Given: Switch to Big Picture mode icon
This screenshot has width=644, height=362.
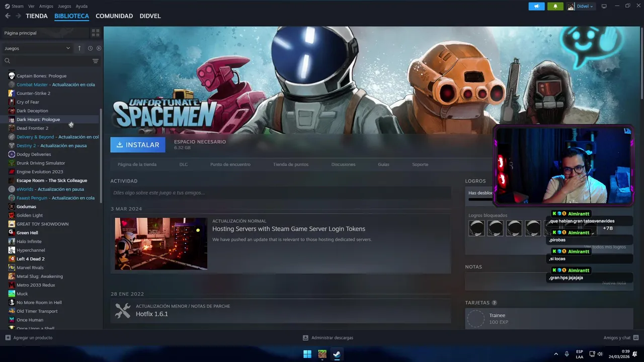Looking at the screenshot, I should [604, 7].
